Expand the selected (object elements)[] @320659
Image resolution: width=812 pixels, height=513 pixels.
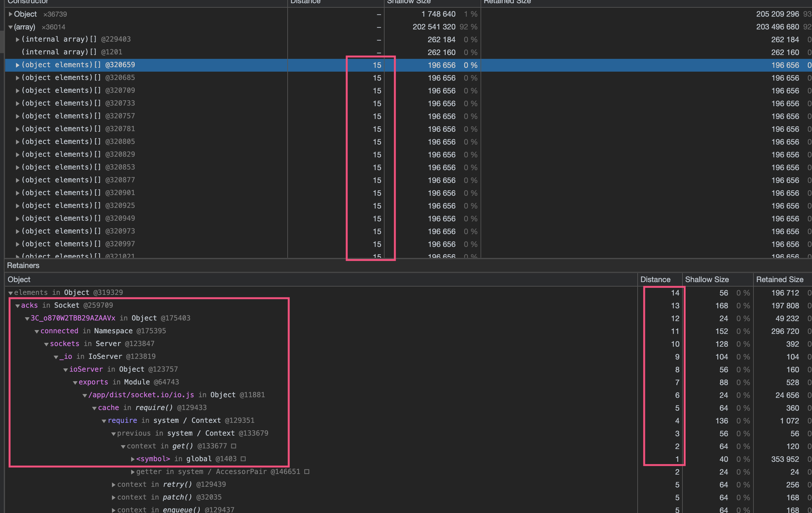(18, 65)
